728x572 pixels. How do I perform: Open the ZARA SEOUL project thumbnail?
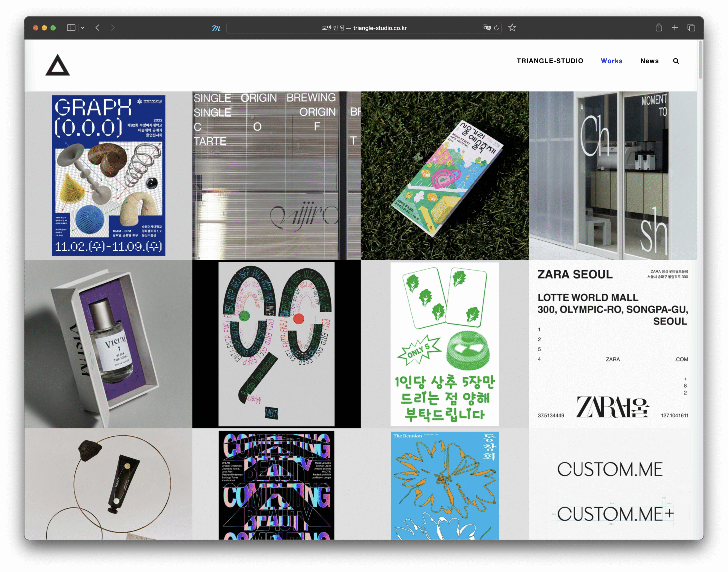pyautogui.click(x=613, y=344)
